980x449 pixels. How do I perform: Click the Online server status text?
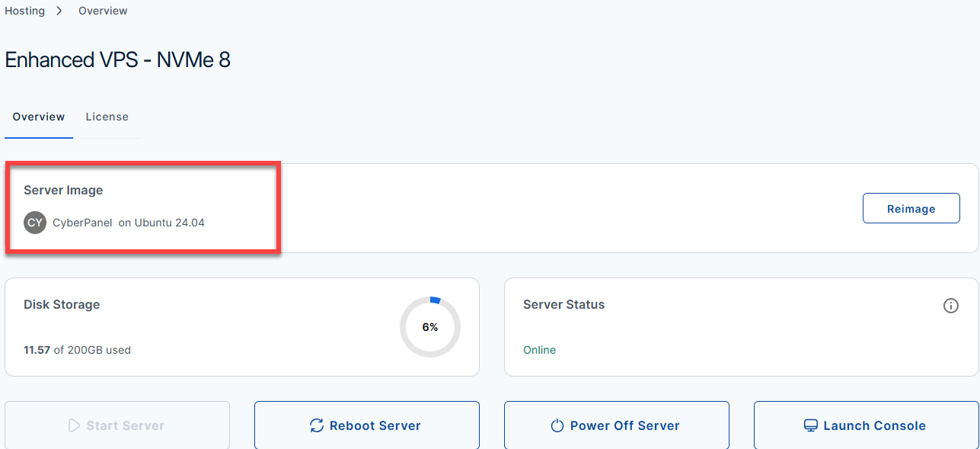click(x=539, y=350)
